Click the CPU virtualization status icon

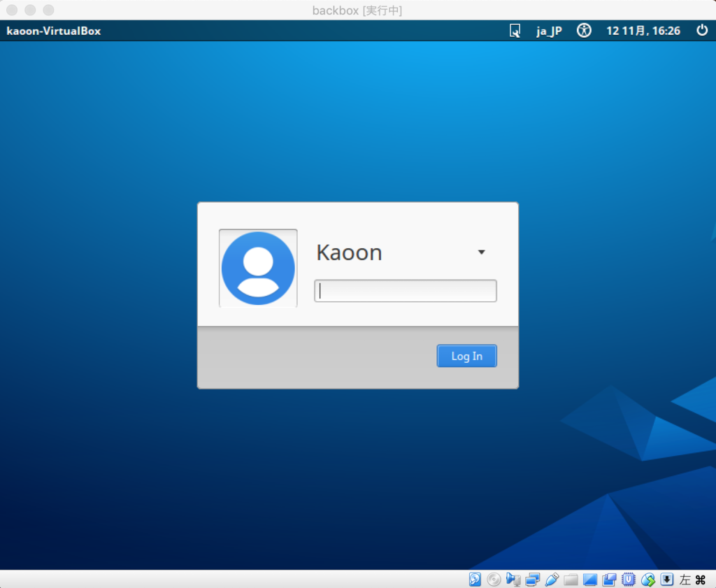pos(629,580)
